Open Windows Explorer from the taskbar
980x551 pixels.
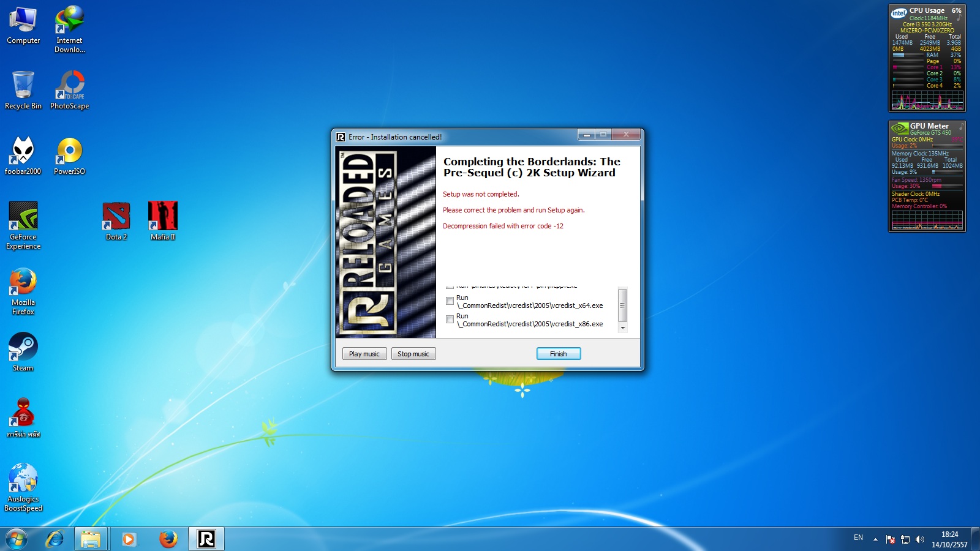click(91, 539)
